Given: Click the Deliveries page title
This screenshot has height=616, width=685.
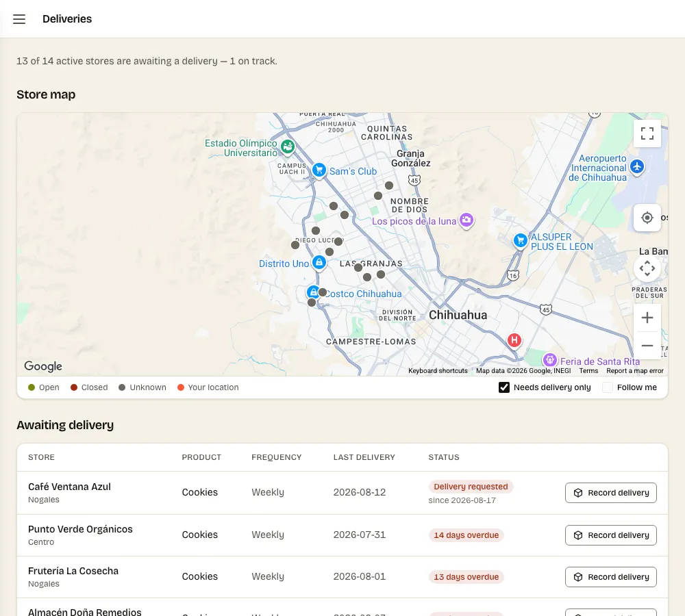Looking at the screenshot, I should pyautogui.click(x=67, y=18).
